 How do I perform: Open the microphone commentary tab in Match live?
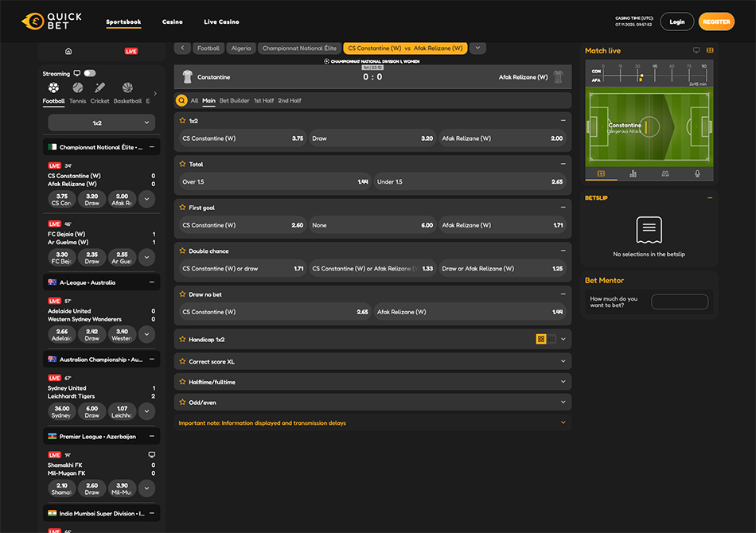(697, 173)
